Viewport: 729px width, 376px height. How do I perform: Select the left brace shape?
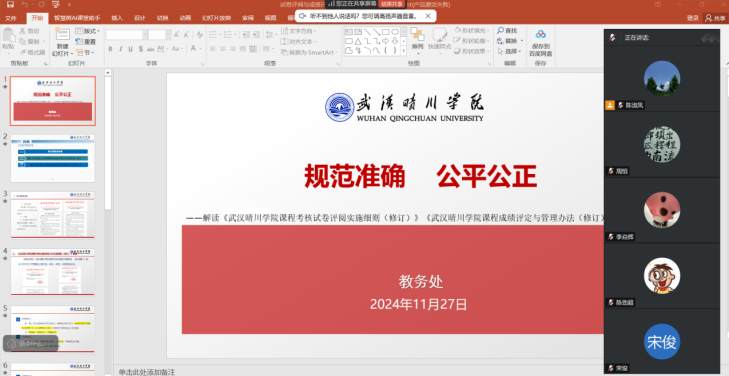click(385, 50)
